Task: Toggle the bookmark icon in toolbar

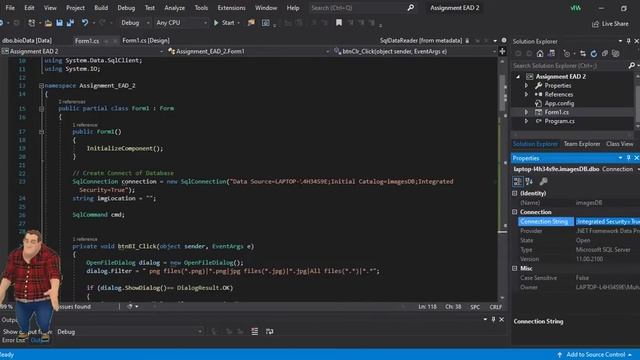Action: (x=339, y=23)
